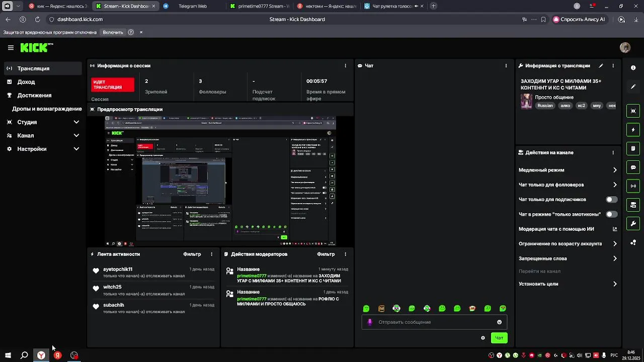Open moderator actions three-dot menu

(x=345, y=254)
